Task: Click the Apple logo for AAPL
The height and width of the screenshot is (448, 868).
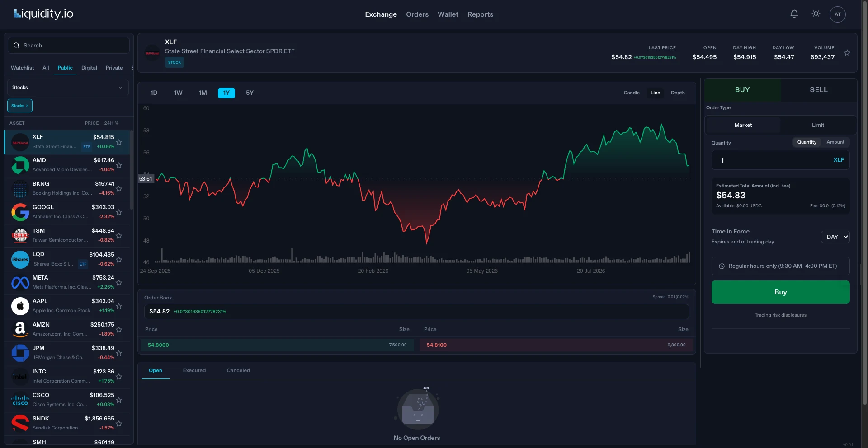Action: [20, 306]
